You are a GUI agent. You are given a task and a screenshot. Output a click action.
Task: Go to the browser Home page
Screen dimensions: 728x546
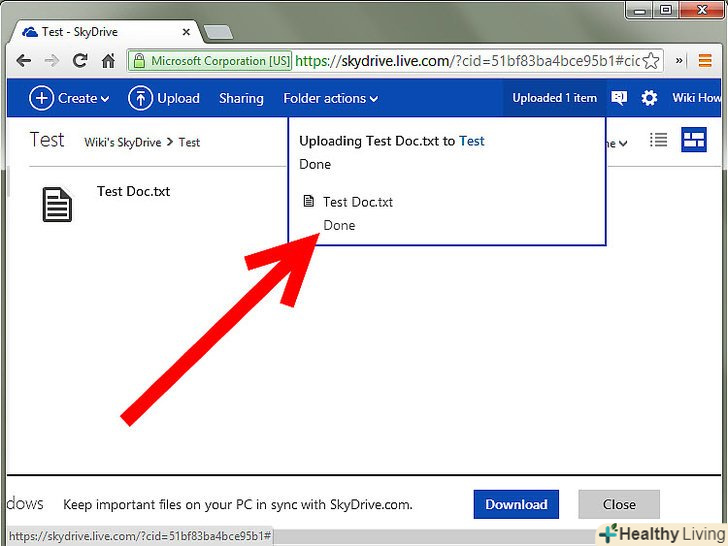pos(108,60)
